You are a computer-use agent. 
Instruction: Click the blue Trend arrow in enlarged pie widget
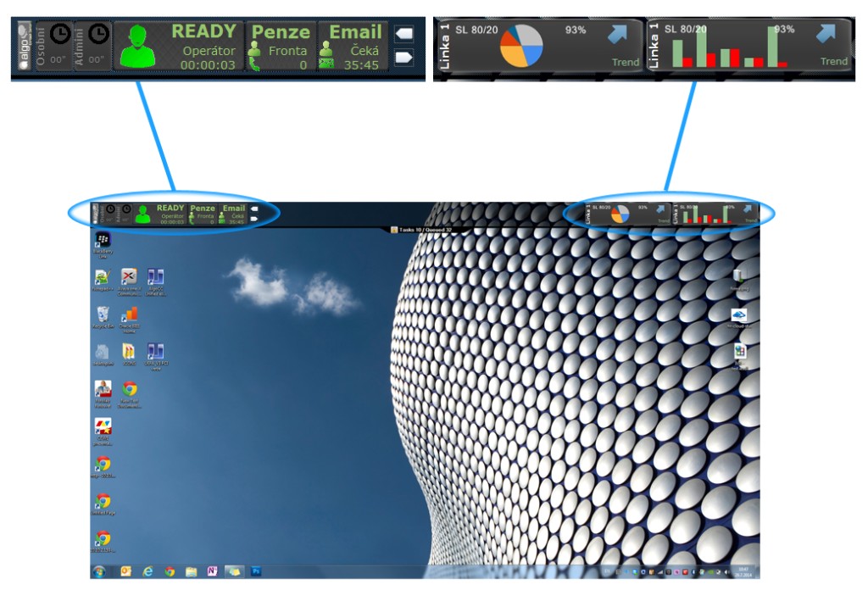click(618, 35)
